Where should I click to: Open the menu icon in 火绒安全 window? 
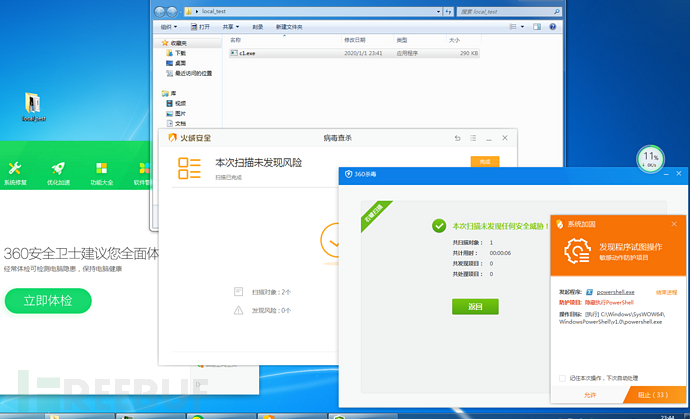pos(473,138)
